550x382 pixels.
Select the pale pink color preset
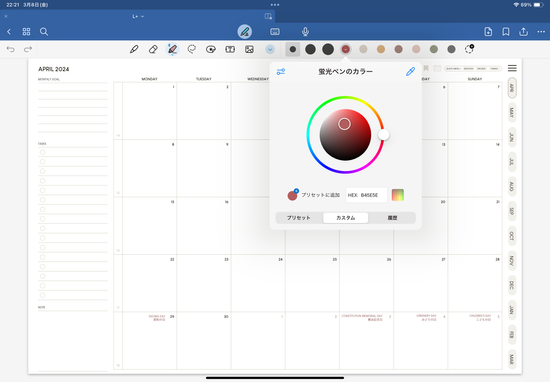416,49
